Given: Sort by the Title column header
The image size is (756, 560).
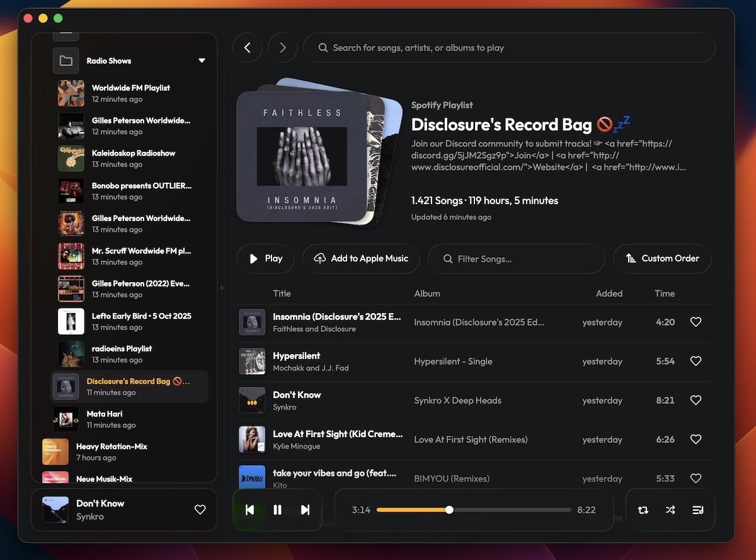Looking at the screenshot, I should [x=282, y=294].
